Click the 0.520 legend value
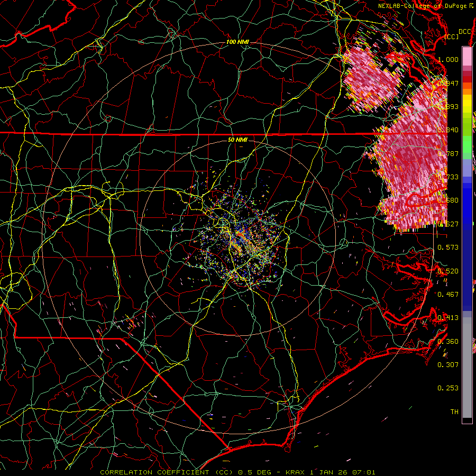Viewport: 476px width, 476px height. pos(448,271)
